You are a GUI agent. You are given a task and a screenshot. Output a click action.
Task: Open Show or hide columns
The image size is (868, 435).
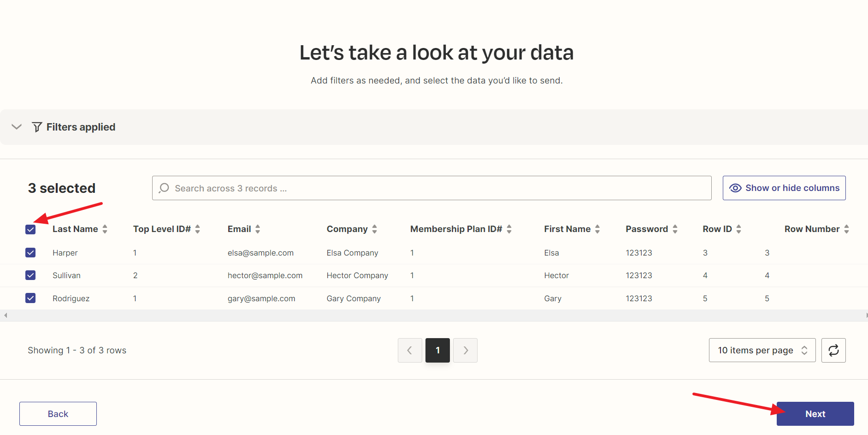click(784, 188)
